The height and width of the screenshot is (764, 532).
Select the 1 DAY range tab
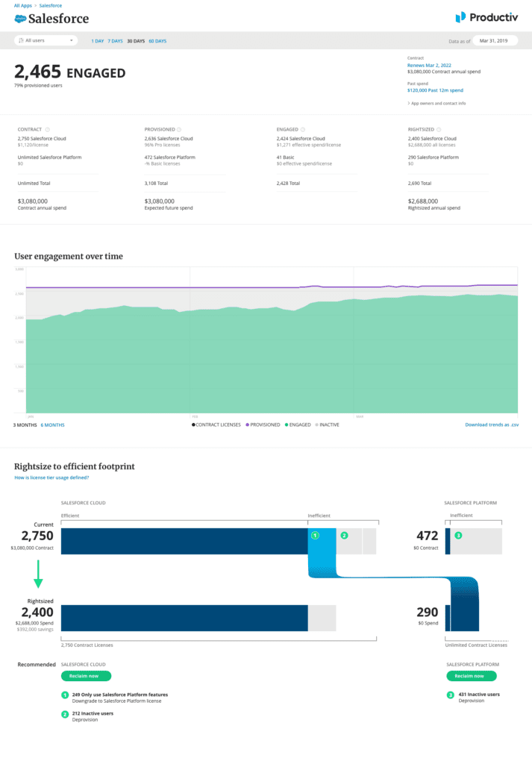(98, 41)
